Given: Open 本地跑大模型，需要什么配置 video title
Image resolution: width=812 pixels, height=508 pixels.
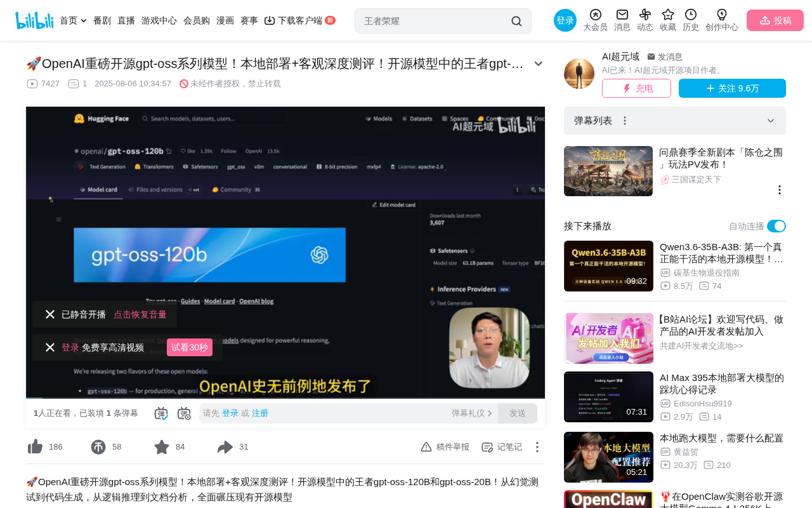Looking at the screenshot, I should tap(721, 438).
